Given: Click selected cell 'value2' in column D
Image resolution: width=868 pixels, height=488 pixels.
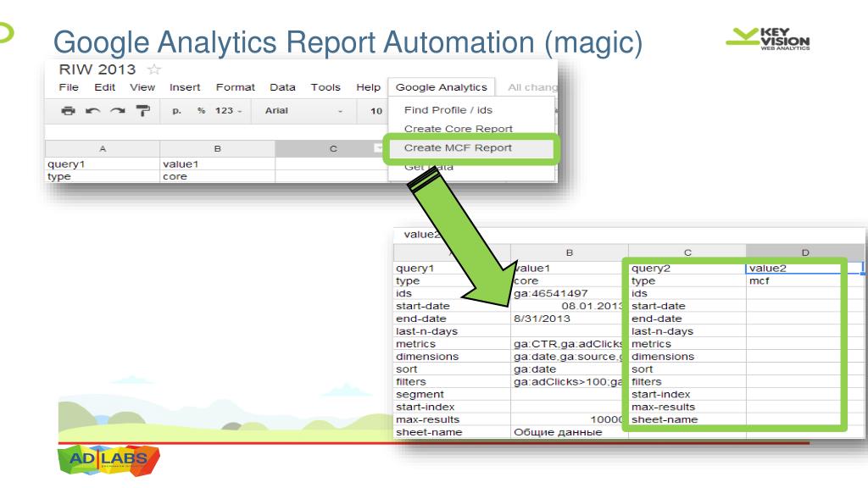Looking at the screenshot, I should (805, 269).
